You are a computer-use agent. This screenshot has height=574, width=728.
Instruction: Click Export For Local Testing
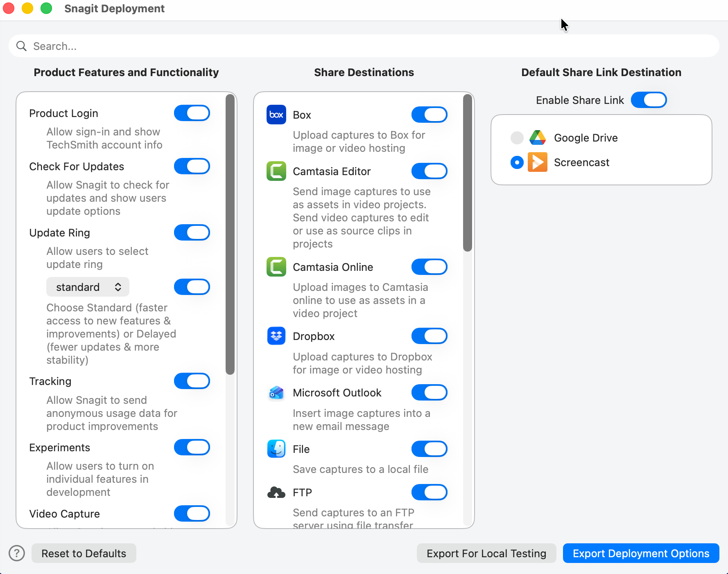click(x=486, y=553)
